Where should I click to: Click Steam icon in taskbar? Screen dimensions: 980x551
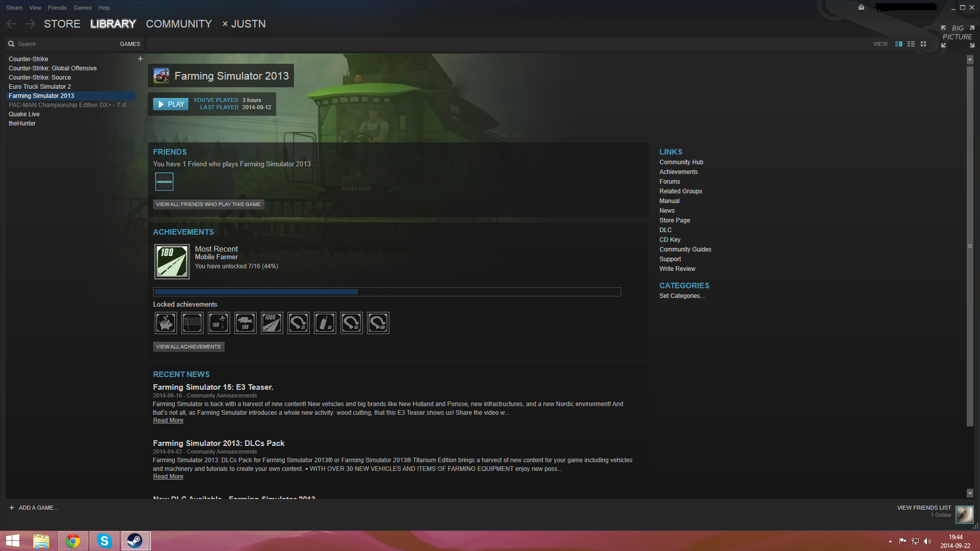point(135,541)
